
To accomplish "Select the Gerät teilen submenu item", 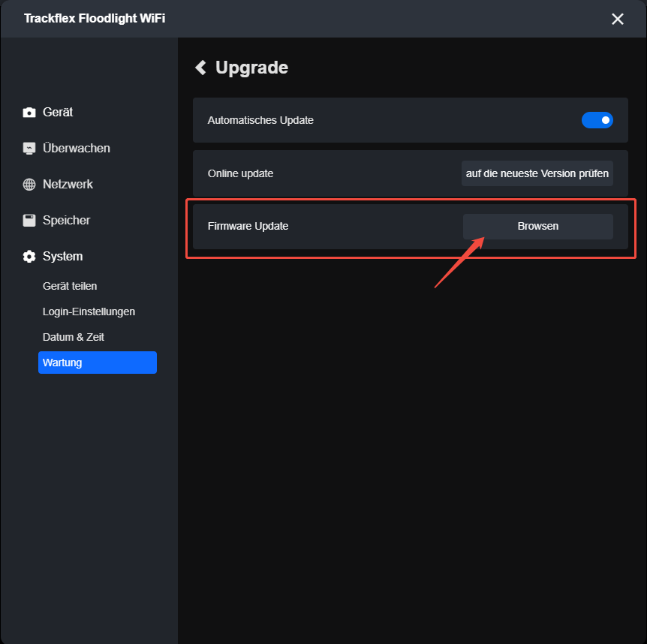I will [x=70, y=286].
